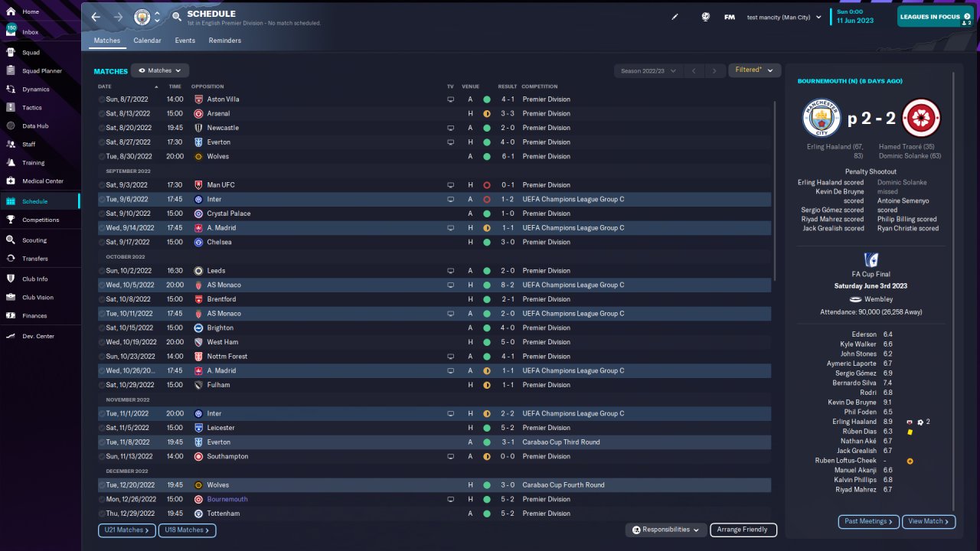Click the TV icon on the Aston Villa row
980x551 pixels.
[450, 99]
